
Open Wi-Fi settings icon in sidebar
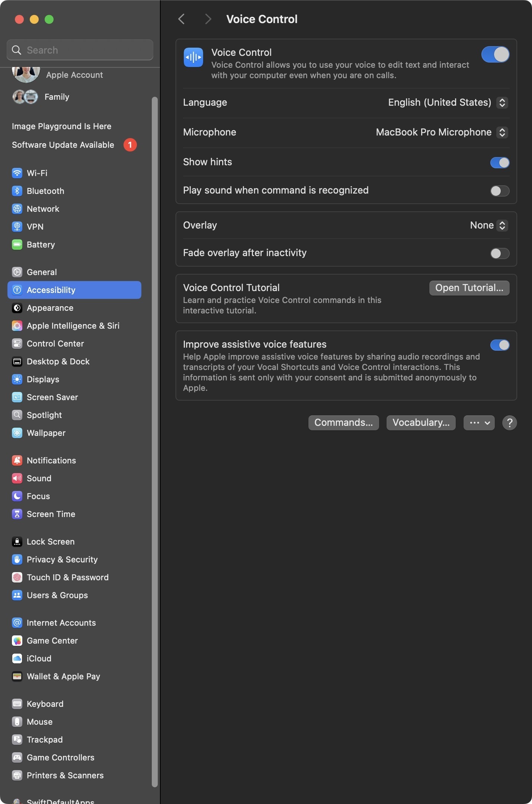(17, 173)
